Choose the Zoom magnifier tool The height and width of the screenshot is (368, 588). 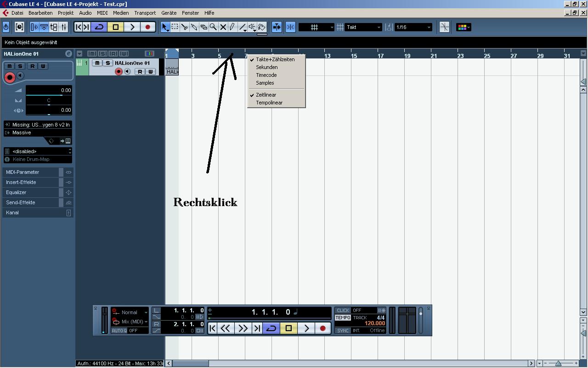coord(213,27)
